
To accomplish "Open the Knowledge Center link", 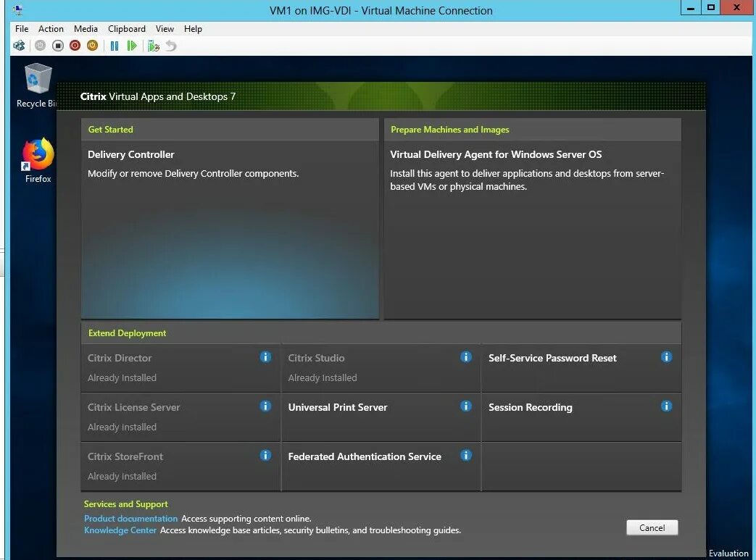I will pos(120,530).
